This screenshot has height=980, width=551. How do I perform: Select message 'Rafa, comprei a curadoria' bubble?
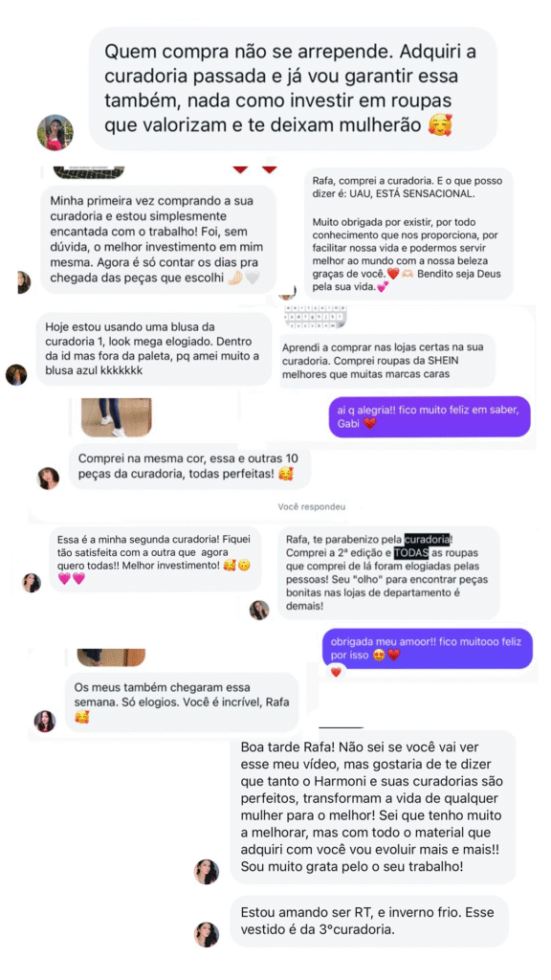(x=408, y=234)
